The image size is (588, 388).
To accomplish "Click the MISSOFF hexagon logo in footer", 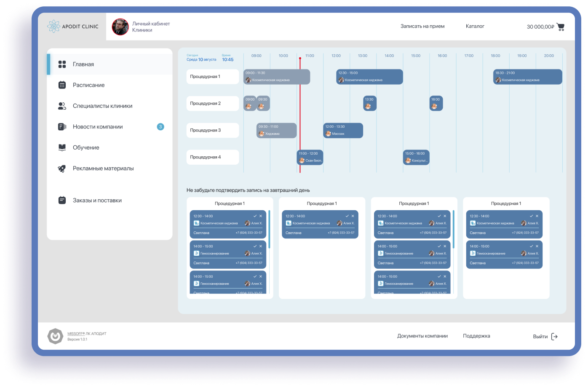I will coord(55,337).
